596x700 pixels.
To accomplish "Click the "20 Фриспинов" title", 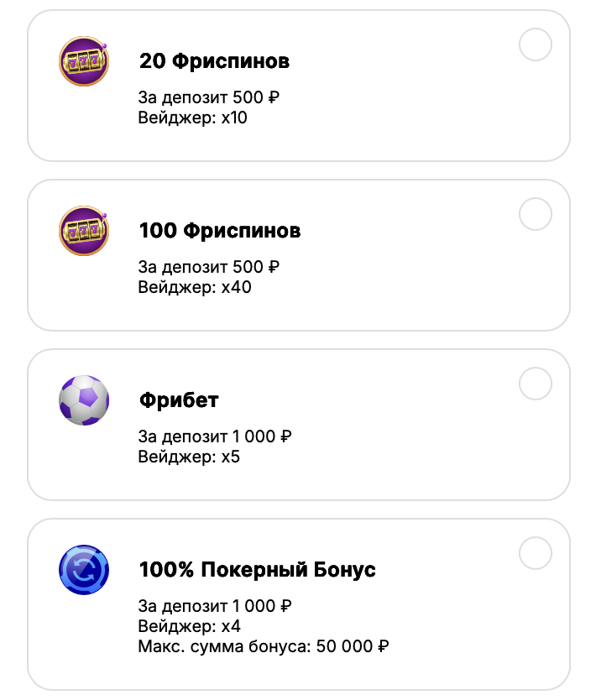I will click(214, 61).
